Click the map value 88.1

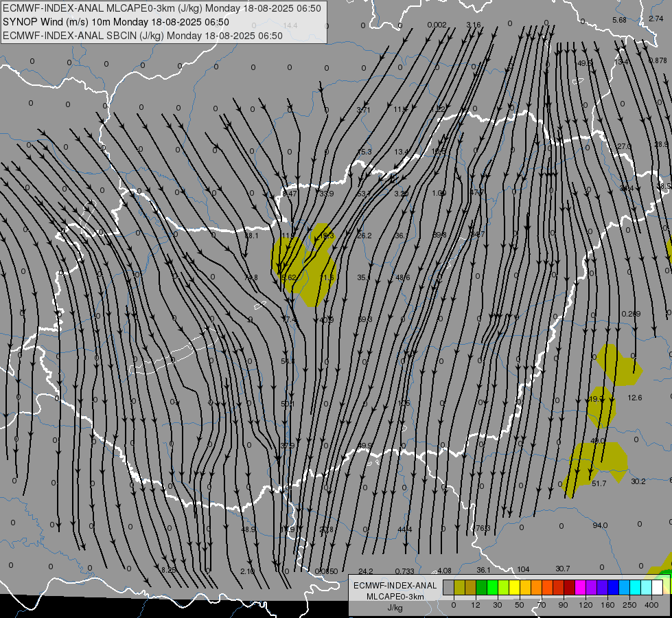tap(252, 236)
